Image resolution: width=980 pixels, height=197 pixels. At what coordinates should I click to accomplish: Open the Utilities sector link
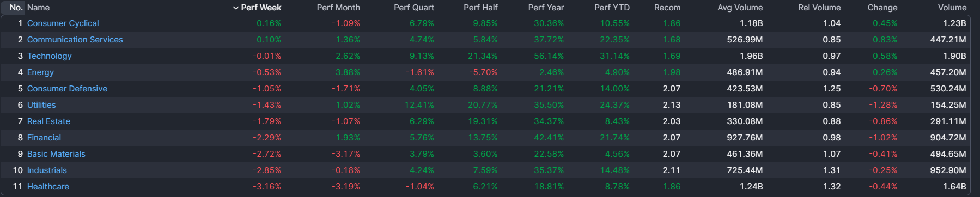click(x=41, y=105)
